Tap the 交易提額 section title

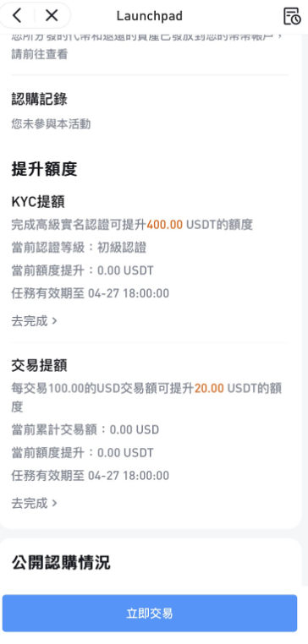coord(39,365)
